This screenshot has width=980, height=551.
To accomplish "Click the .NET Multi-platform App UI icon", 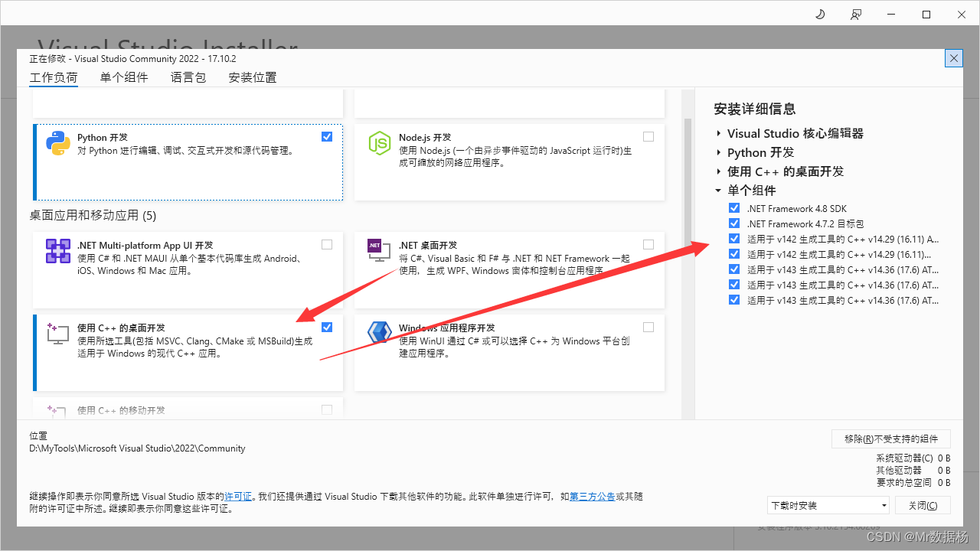I will click(58, 251).
